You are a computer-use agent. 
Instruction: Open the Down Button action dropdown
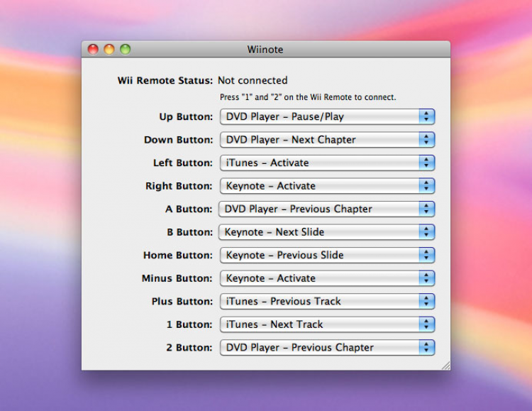327,140
